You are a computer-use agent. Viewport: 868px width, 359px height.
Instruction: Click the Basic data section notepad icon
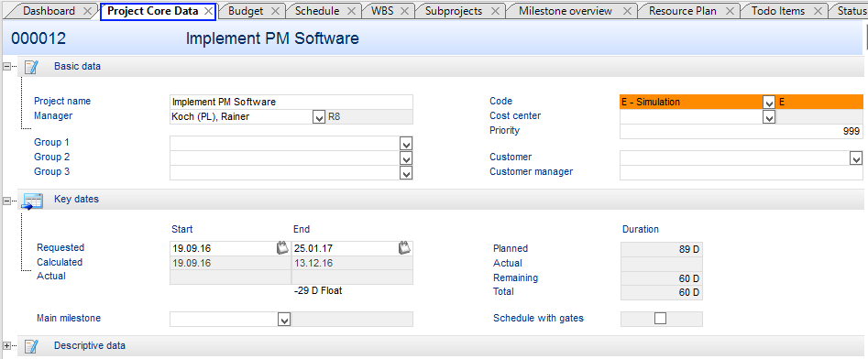(31, 67)
